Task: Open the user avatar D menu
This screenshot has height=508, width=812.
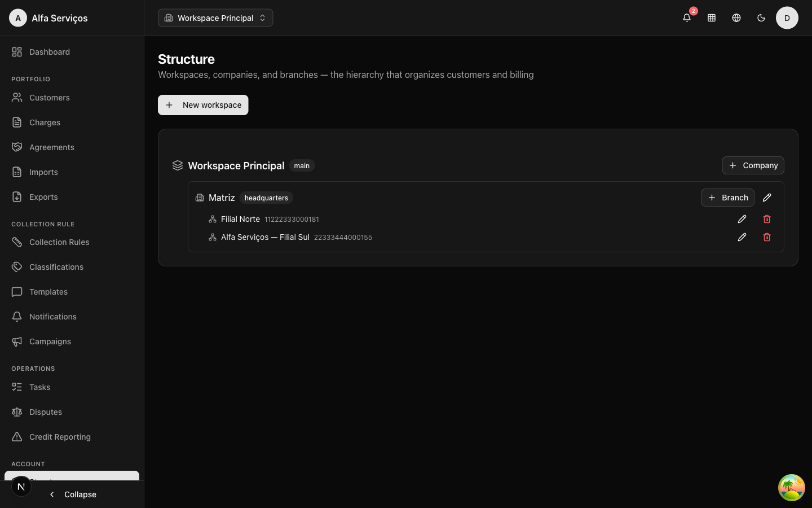Action: click(x=787, y=18)
